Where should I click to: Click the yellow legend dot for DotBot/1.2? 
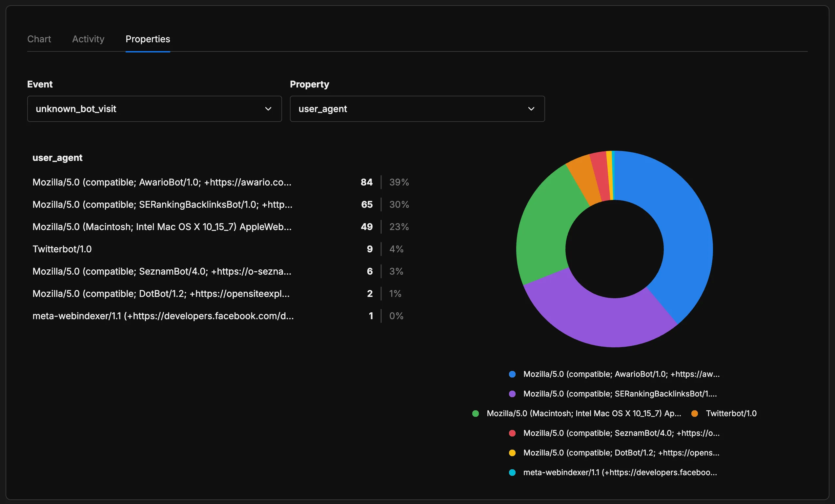click(512, 453)
